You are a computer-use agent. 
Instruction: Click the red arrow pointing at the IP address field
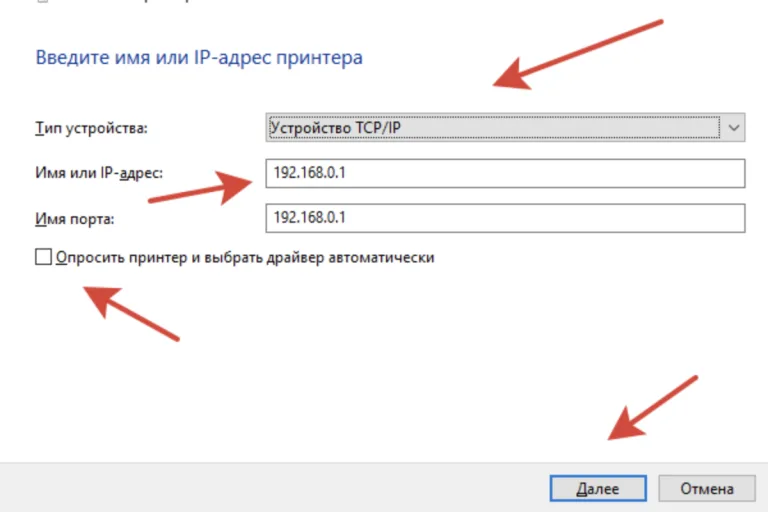point(201,188)
